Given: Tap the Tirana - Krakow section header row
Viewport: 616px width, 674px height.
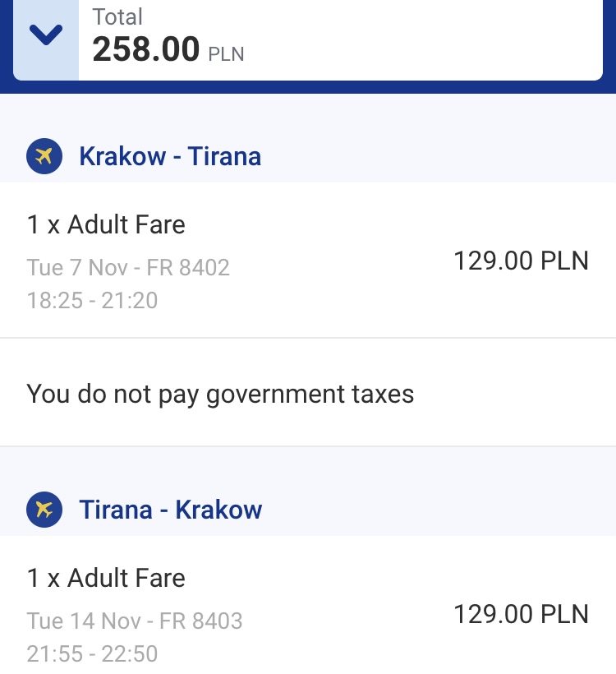Looking at the screenshot, I should pyautogui.click(x=308, y=510).
